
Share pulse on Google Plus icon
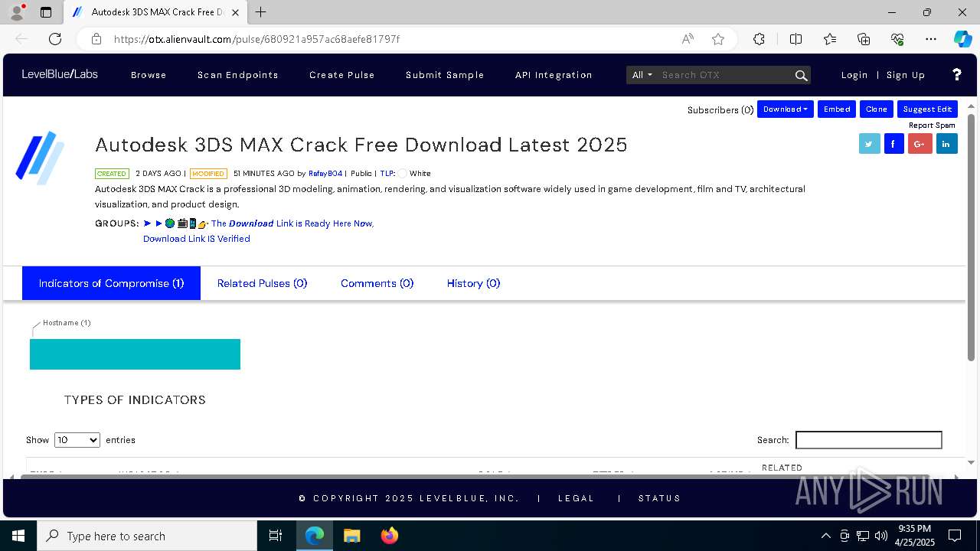pos(920,143)
